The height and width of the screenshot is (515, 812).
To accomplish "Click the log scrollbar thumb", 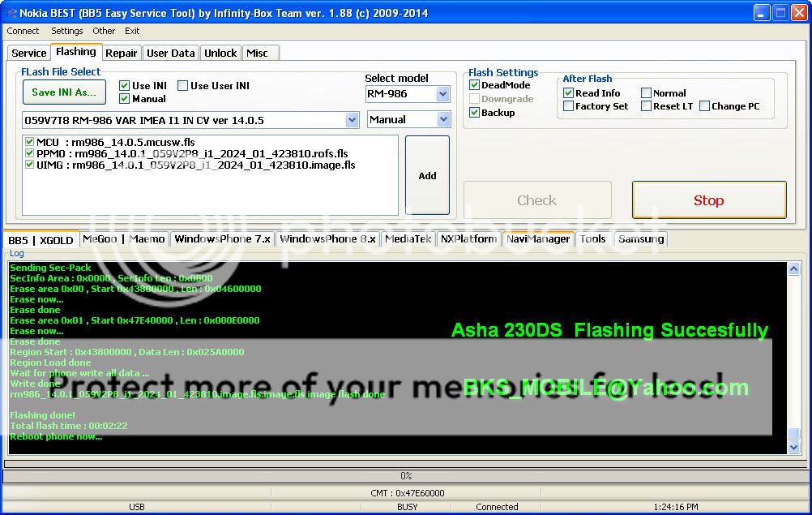I will tap(793, 434).
